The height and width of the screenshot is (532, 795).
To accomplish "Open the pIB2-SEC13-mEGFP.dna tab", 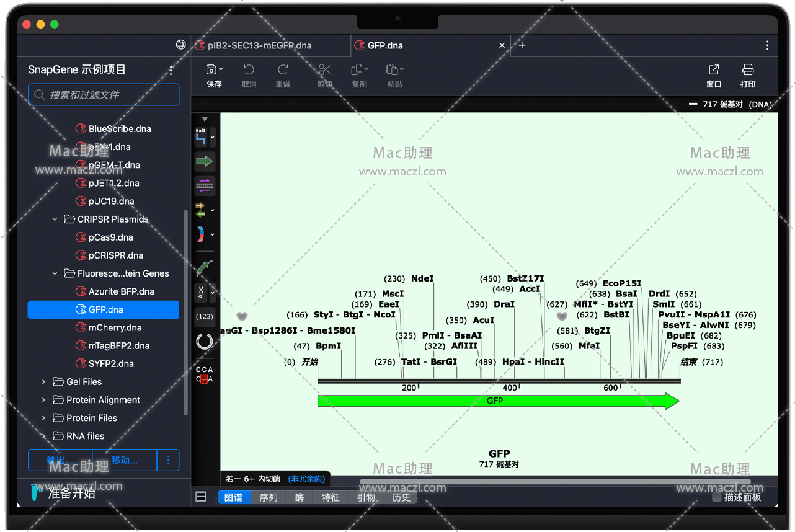I will coord(259,45).
